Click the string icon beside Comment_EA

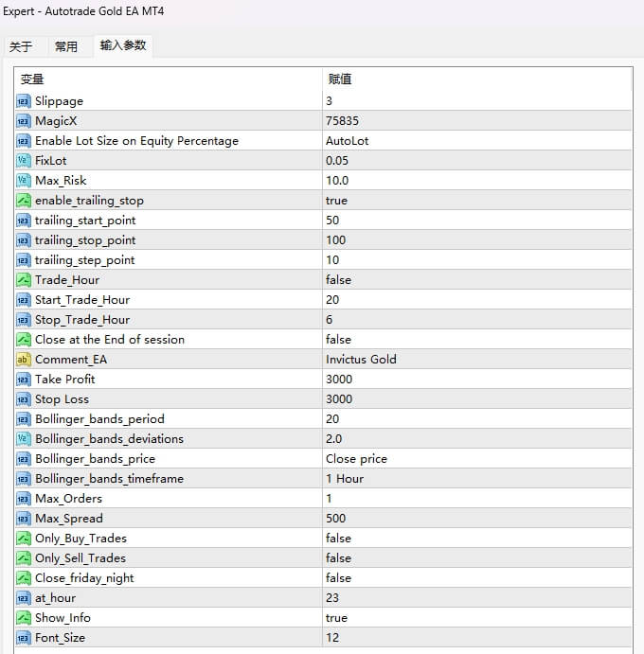(24, 360)
